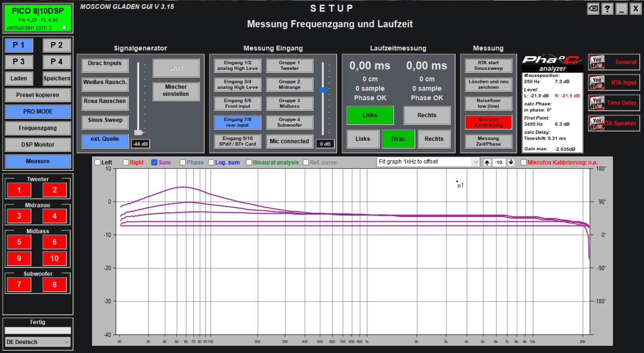Select Midbass channel 5
Image resolution: width=644 pixels, height=353 pixels.
pos(19,242)
